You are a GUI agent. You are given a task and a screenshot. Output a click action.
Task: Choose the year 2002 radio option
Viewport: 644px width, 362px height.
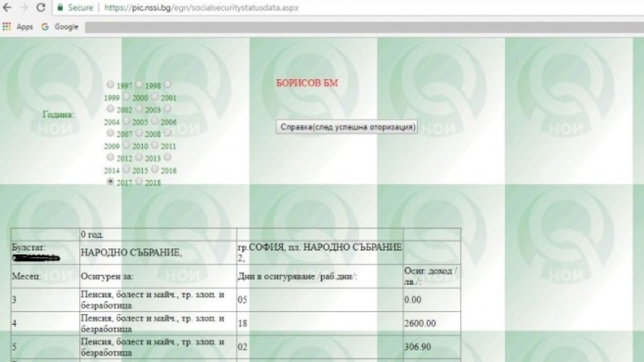coord(110,109)
